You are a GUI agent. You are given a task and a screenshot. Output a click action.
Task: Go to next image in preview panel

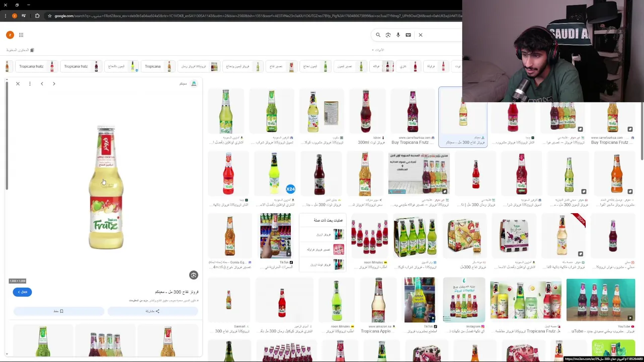click(54, 83)
